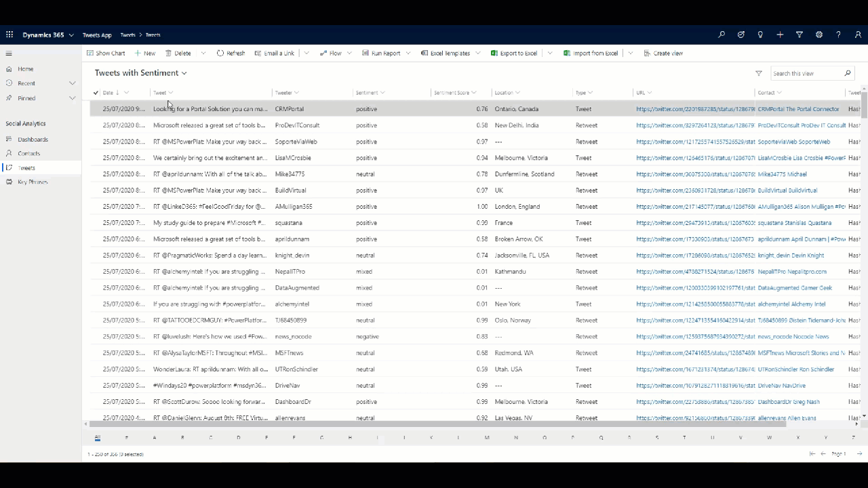The height and width of the screenshot is (488, 868).
Task: Open dropdown arrow beside Import from Excel
Action: click(631, 53)
